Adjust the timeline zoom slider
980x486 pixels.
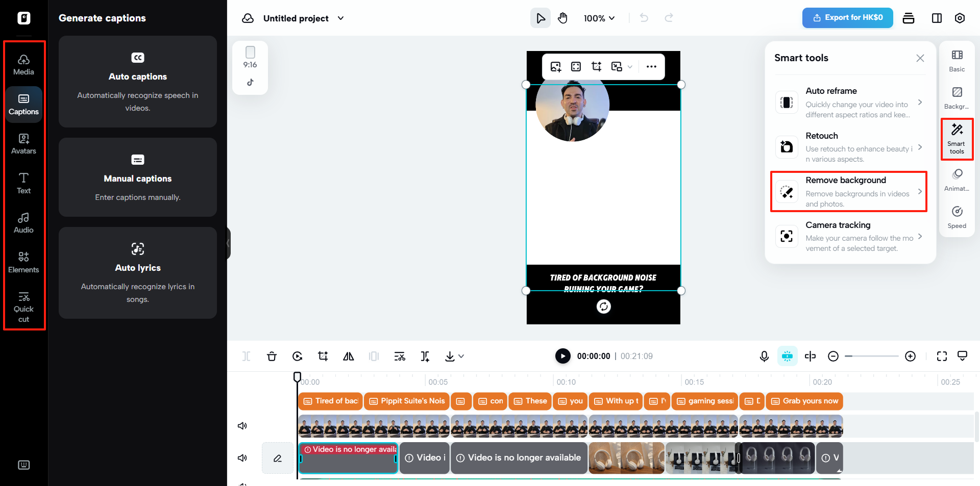871,356
